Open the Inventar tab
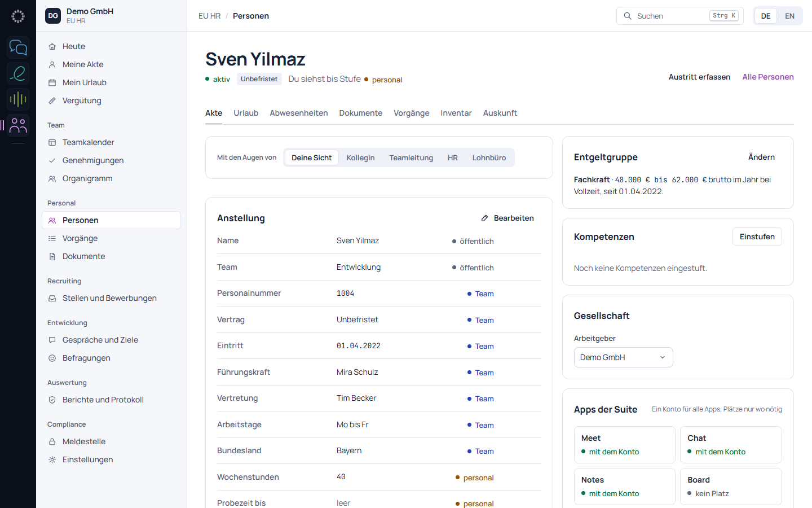This screenshot has width=812, height=508. click(x=456, y=113)
